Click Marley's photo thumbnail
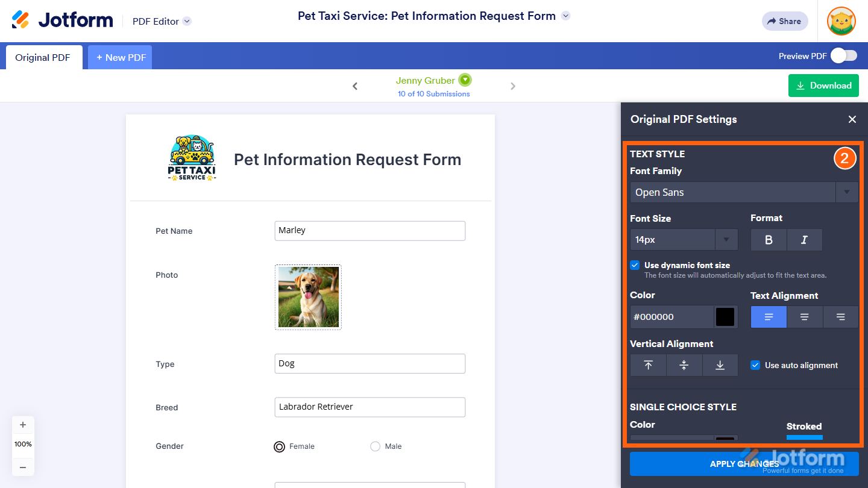 click(308, 297)
